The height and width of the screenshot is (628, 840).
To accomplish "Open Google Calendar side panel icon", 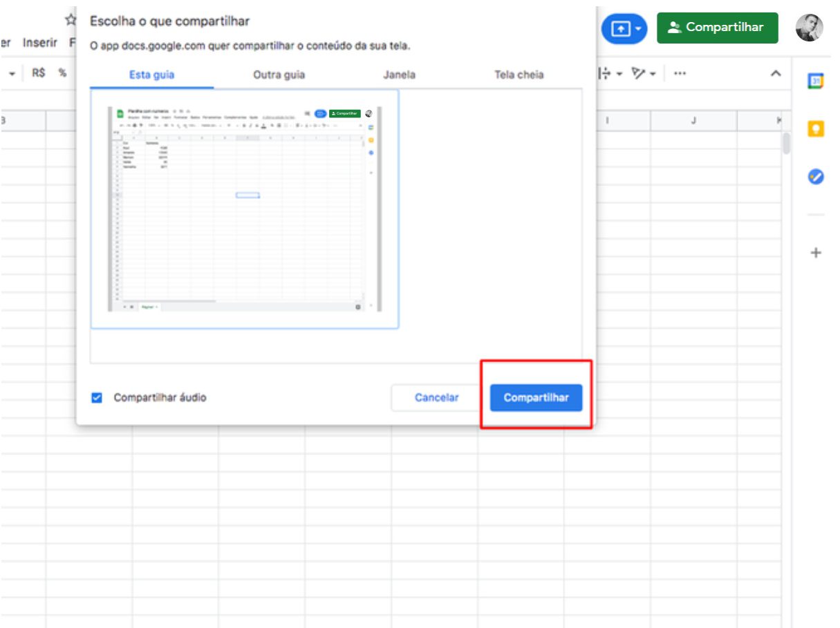I will (x=816, y=81).
